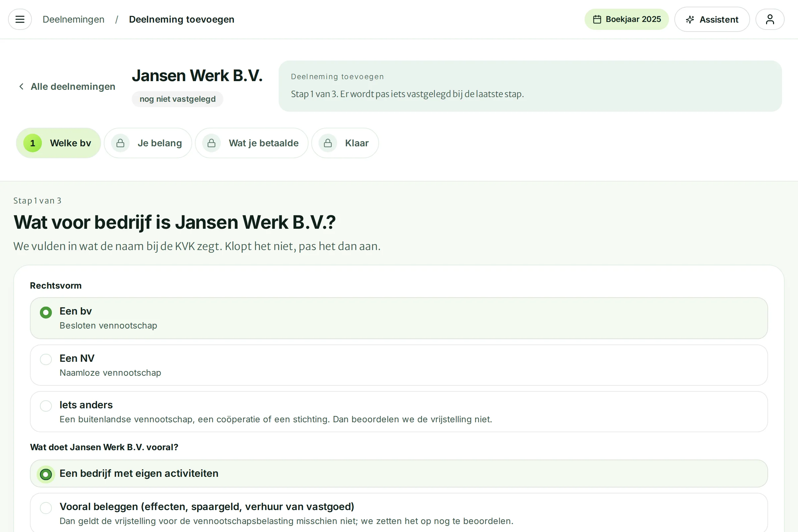This screenshot has width=798, height=532.
Task: Open the user profile icon
Action: pyautogui.click(x=770, y=19)
